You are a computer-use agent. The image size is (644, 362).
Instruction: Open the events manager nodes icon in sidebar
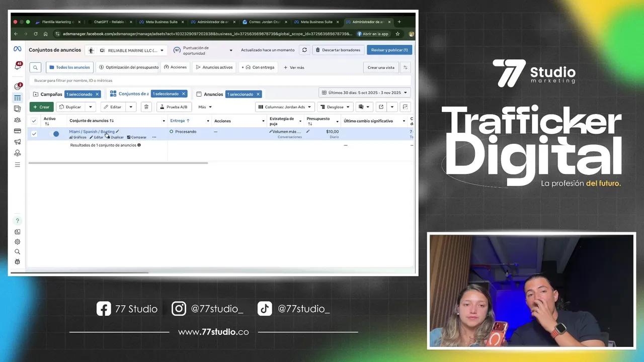pos(18,153)
